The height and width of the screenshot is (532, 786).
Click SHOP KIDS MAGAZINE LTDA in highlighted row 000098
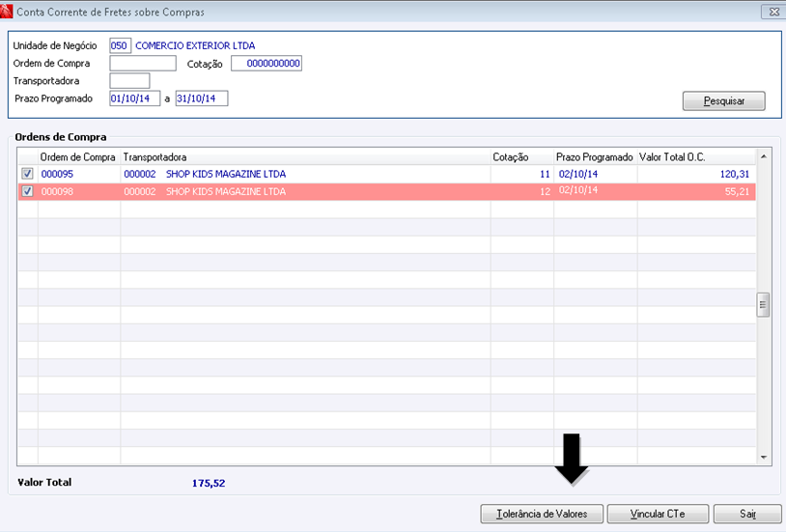coord(226,191)
